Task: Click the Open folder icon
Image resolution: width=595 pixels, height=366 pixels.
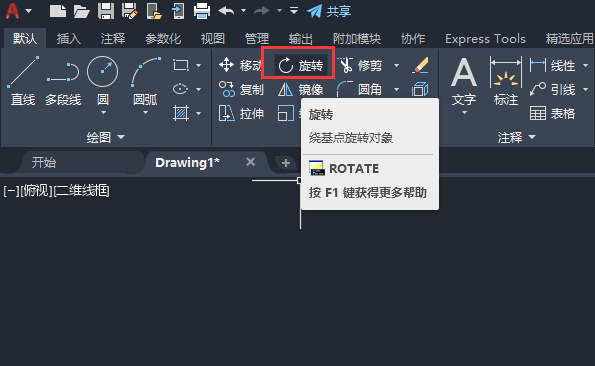Action: (x=81, y=11)
